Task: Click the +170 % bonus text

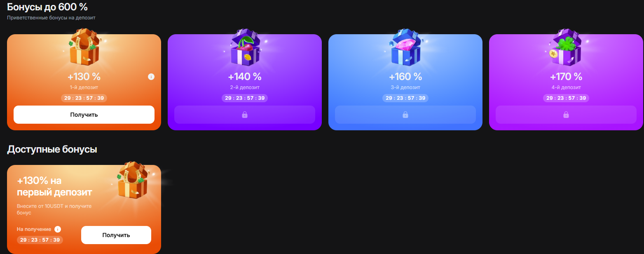Action: click(566, 77)
